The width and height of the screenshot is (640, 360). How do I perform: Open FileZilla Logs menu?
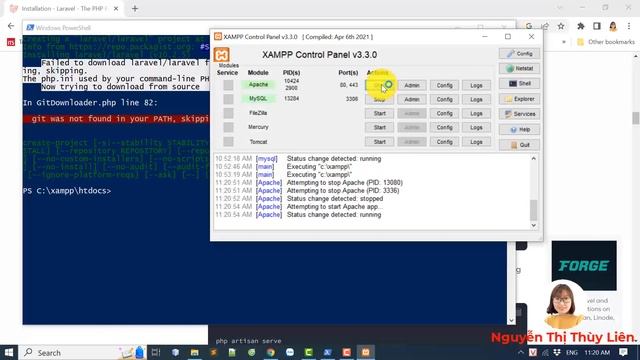pos(476,113)
